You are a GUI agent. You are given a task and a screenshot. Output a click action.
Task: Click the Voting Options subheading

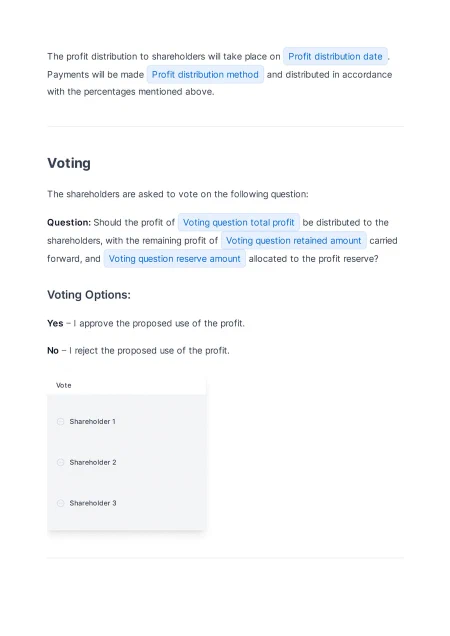tap(89, 294)
